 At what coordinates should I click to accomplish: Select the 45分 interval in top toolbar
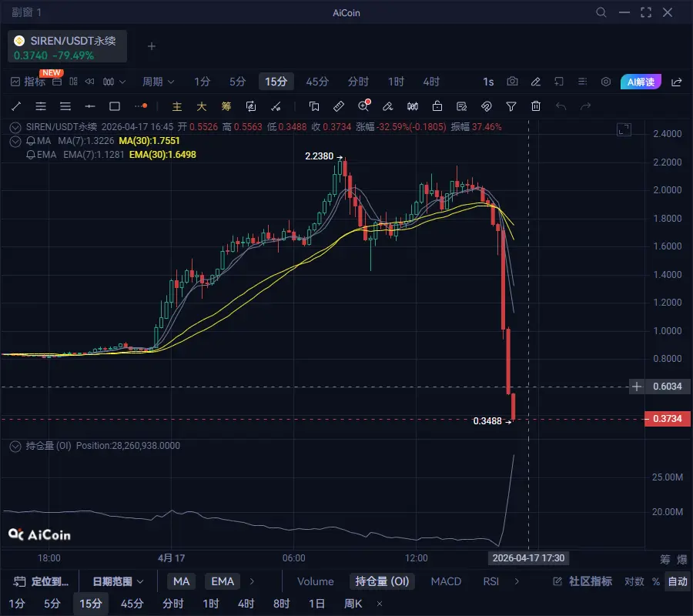317,82
